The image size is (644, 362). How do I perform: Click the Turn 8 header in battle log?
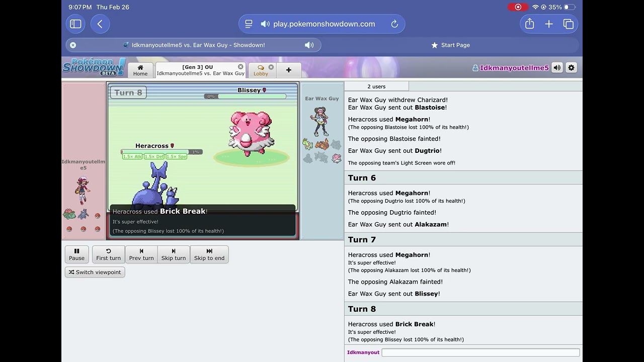[x=463, y=309]
